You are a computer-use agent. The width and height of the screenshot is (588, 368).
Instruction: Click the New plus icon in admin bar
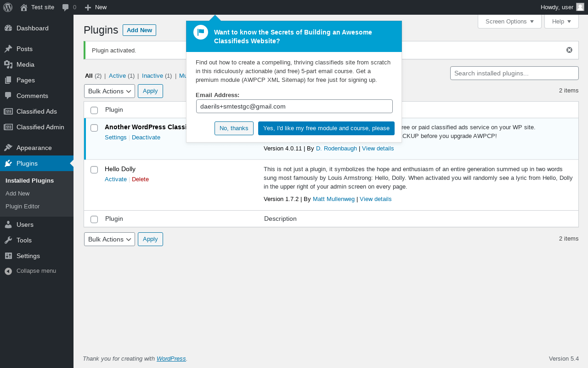[x=88, y=7]
